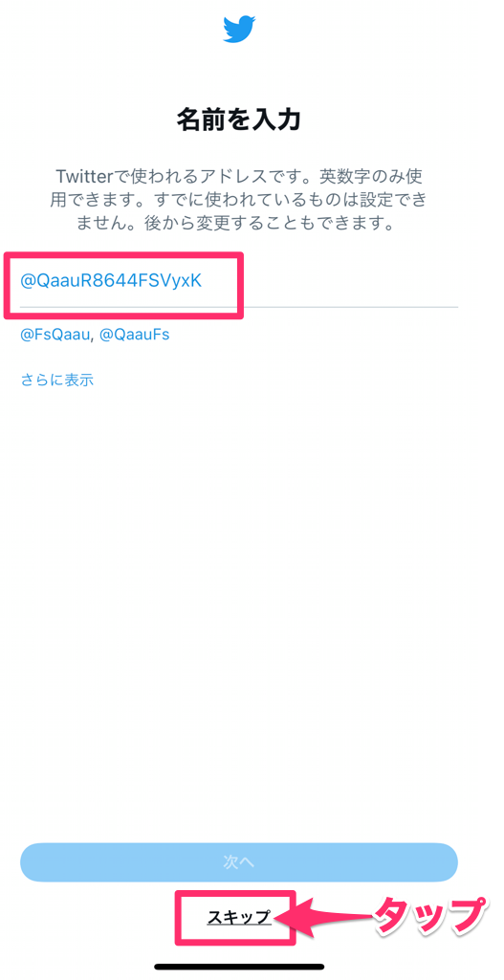Tap the black home indicator bar

pyautogui.click(x=239, y=967)
